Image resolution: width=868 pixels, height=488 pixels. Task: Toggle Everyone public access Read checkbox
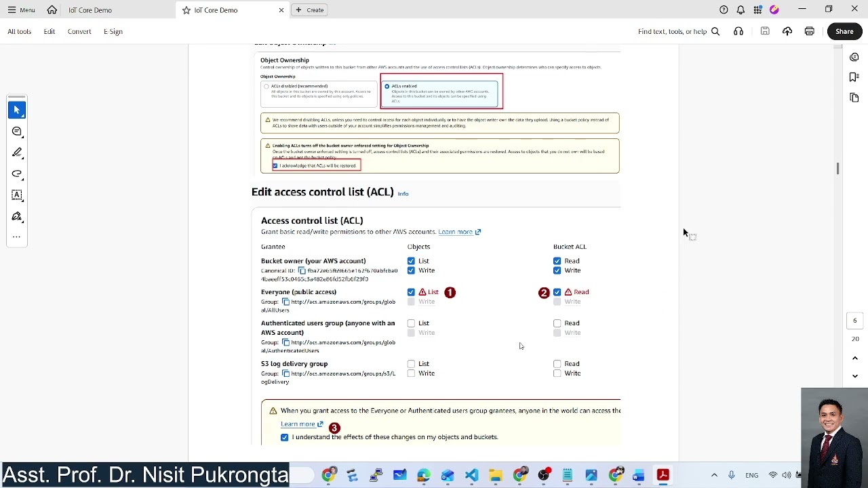pos(557,292)
